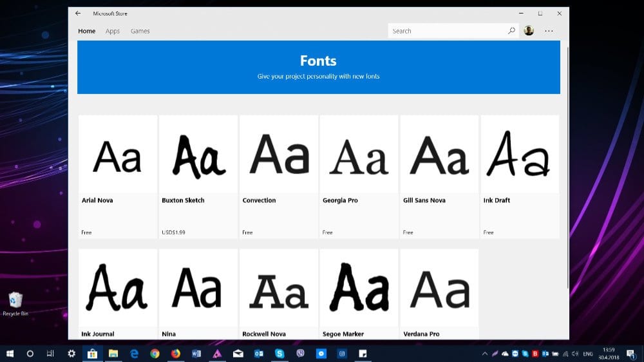Screen dimensions: 644x362
Task: Open the Ink Draft font preview
Action: pos(520,155)
